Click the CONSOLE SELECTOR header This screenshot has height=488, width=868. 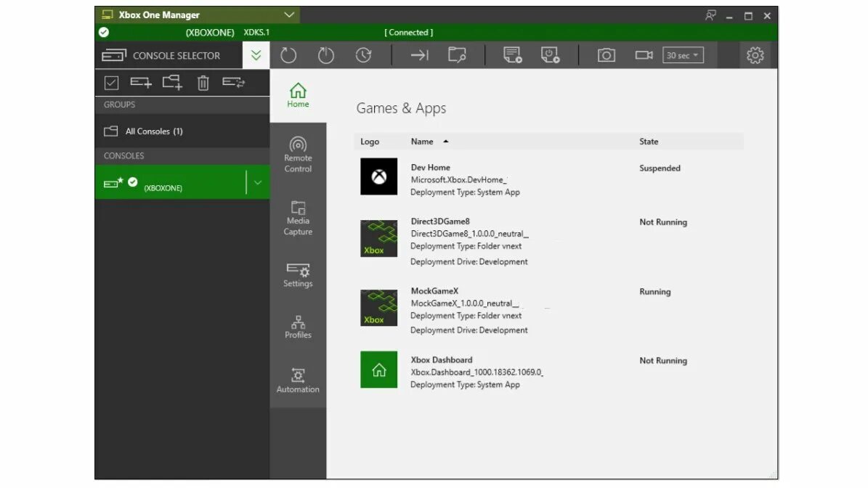point(169,55)
